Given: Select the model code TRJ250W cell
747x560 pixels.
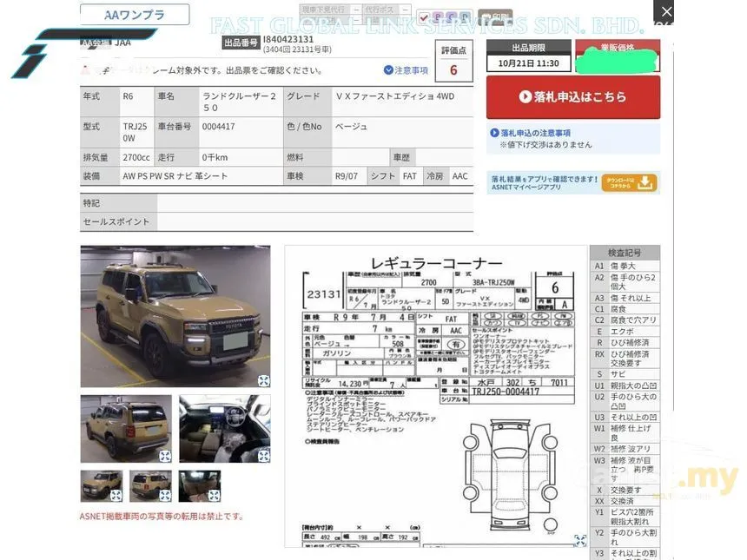Looking at the screenshot, I should coord(136,132).
